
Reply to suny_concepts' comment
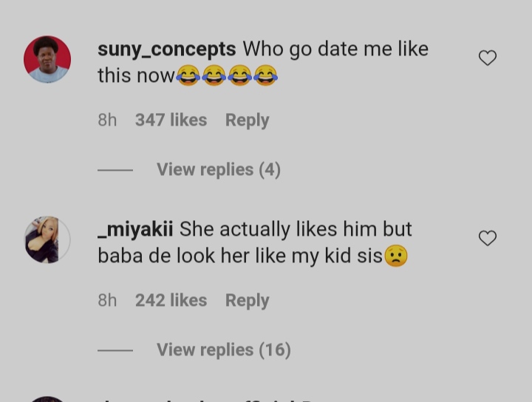point(247,120)
